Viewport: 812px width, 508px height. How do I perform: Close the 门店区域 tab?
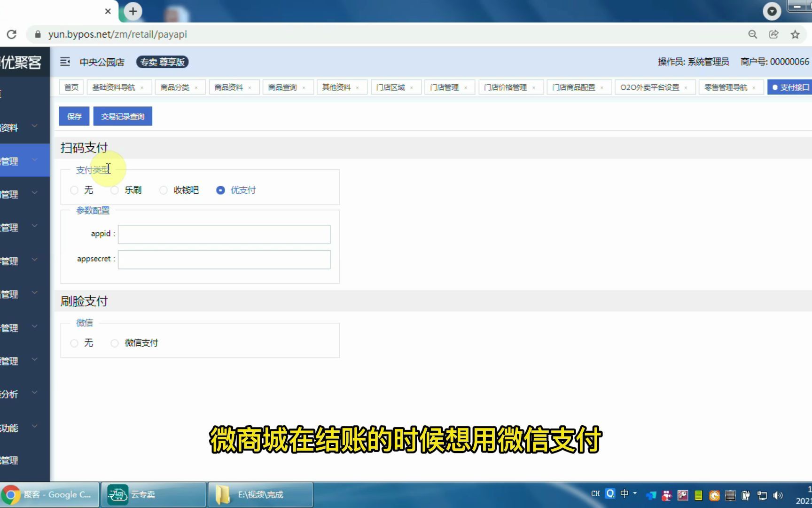(412, 87)
